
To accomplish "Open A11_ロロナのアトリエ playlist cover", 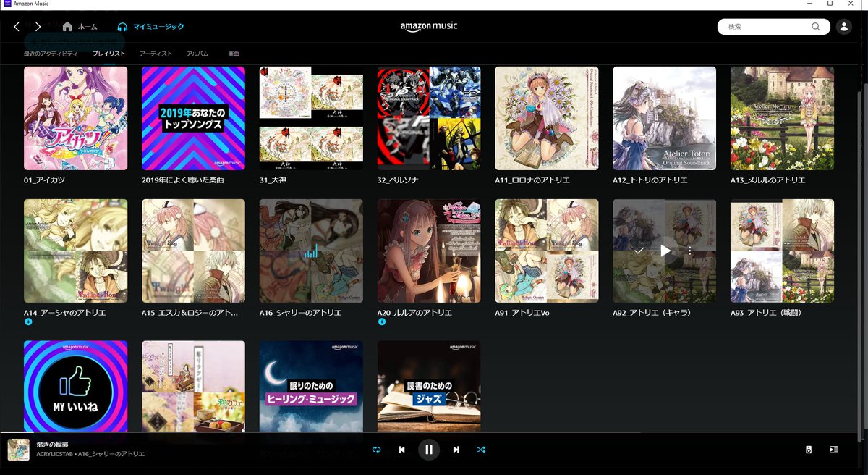I will pyautogui.click(x=547, y=118).
